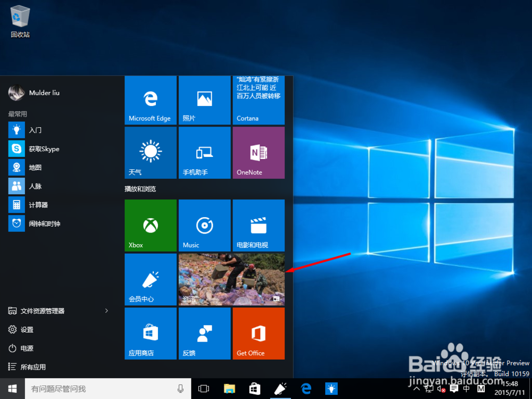The image size is (532, 399).
Task: Open the Action Center notification icon
Action: (454, 389)
